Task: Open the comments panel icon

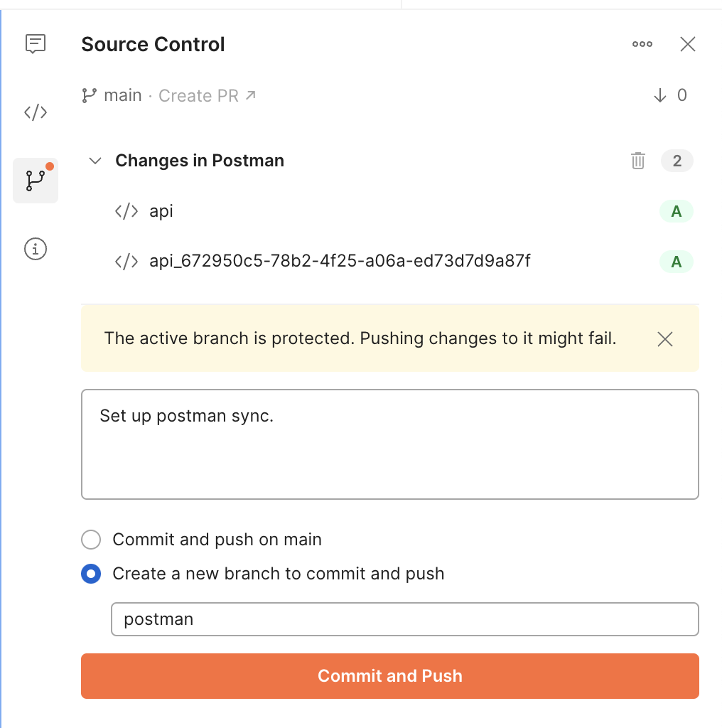Action: pos(36,44)
